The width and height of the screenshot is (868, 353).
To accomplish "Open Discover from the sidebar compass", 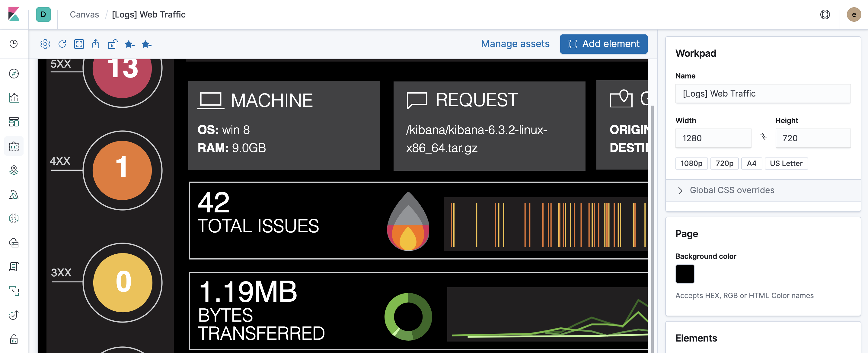I will point(14,73).
